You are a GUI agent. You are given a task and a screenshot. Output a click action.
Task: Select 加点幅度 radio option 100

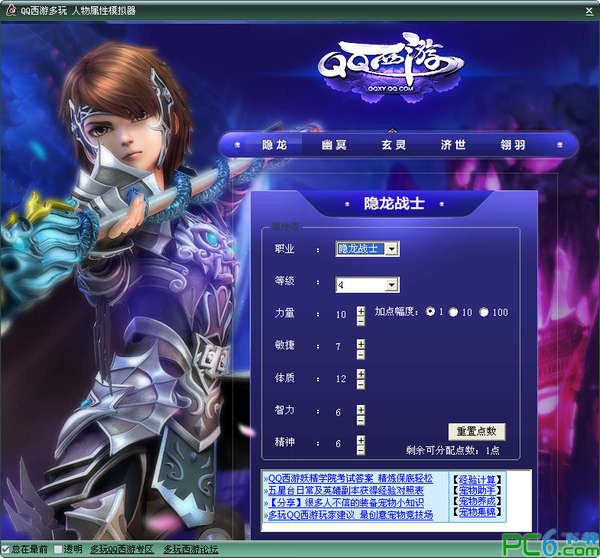[x=484, y=312]
